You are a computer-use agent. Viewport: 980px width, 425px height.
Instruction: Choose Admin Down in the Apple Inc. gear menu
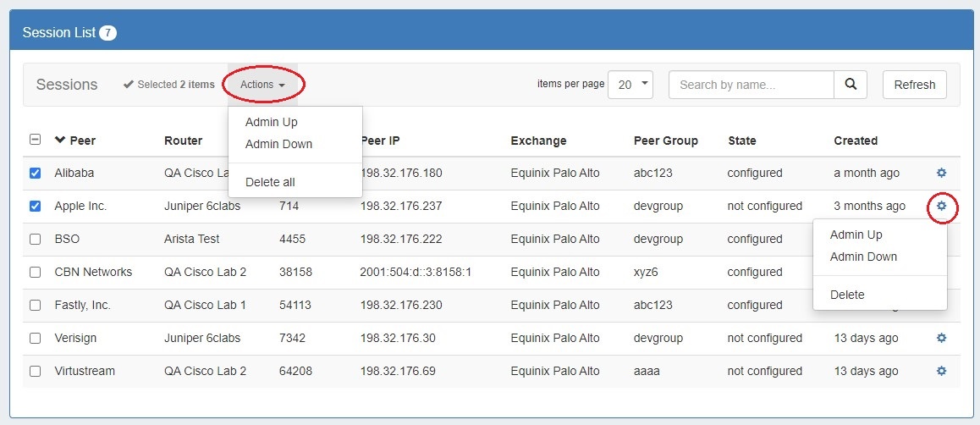863,257
